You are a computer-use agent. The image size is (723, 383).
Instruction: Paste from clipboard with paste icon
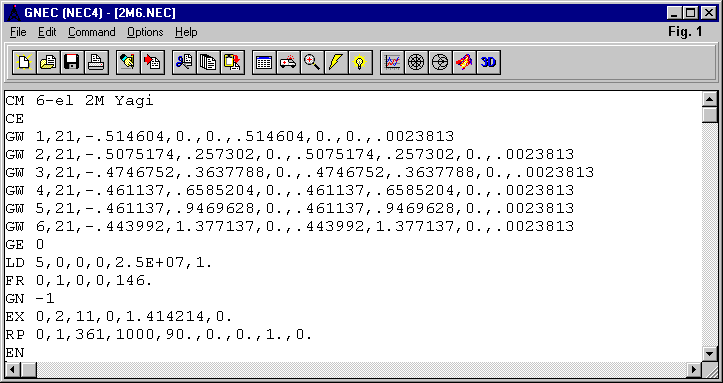click(232, 62)
